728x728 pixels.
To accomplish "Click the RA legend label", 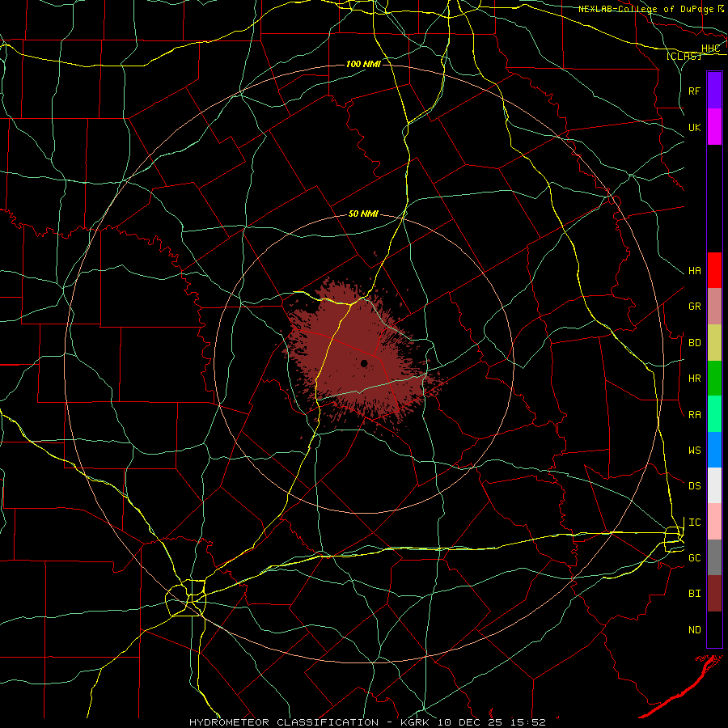I will [x=694, y=415].
